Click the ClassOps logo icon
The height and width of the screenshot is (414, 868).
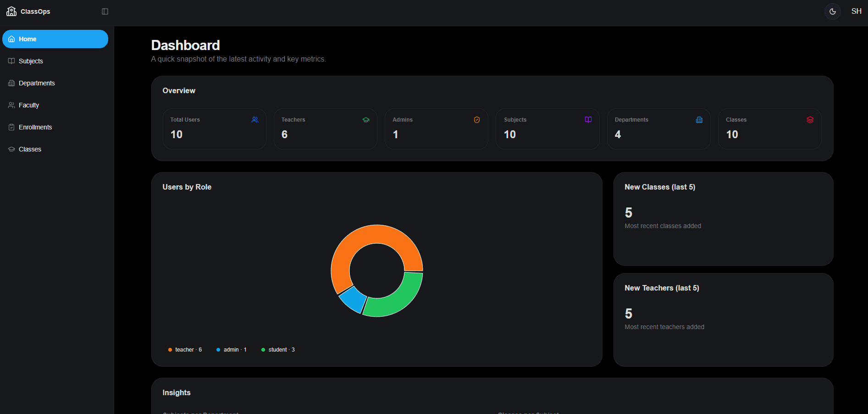11,11
